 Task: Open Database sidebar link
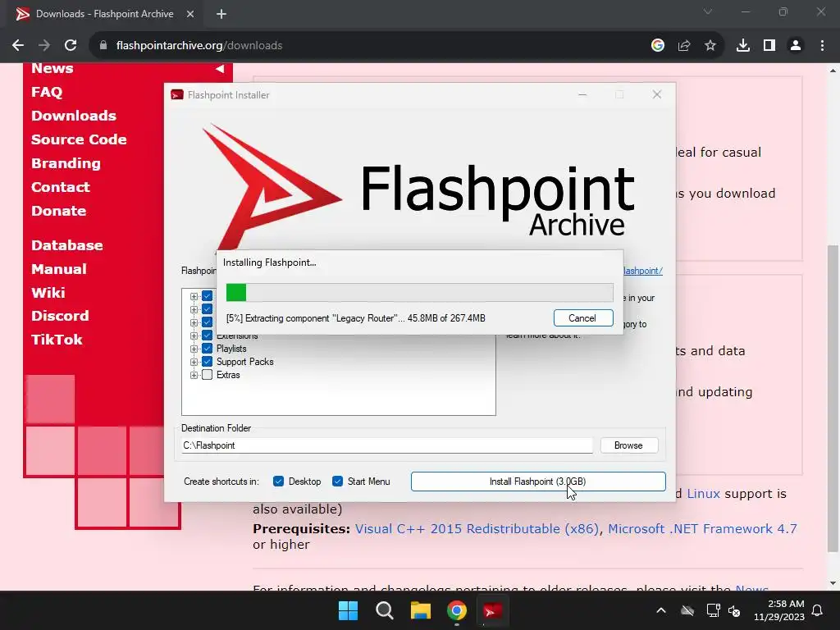67,245
